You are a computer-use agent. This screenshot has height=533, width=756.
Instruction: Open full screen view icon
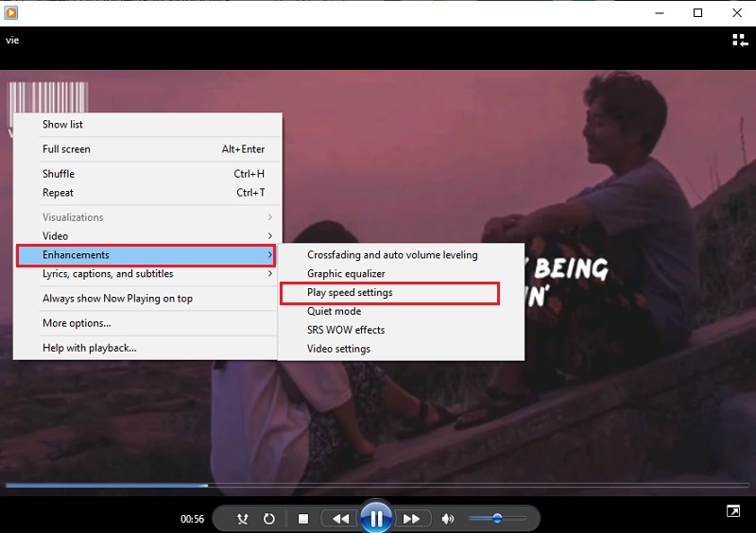click(733, 511)
